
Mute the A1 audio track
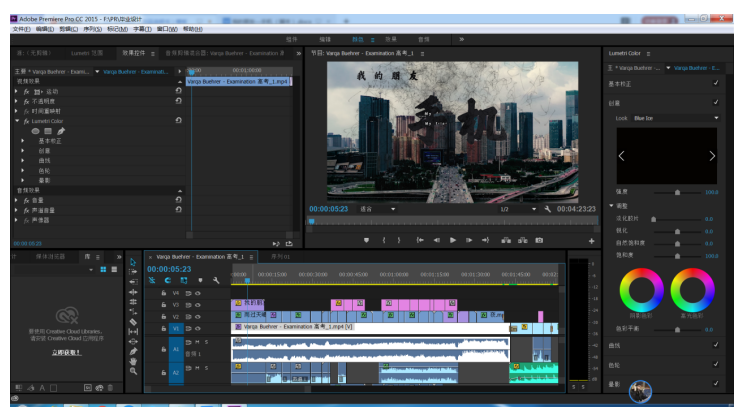point(198,342)
